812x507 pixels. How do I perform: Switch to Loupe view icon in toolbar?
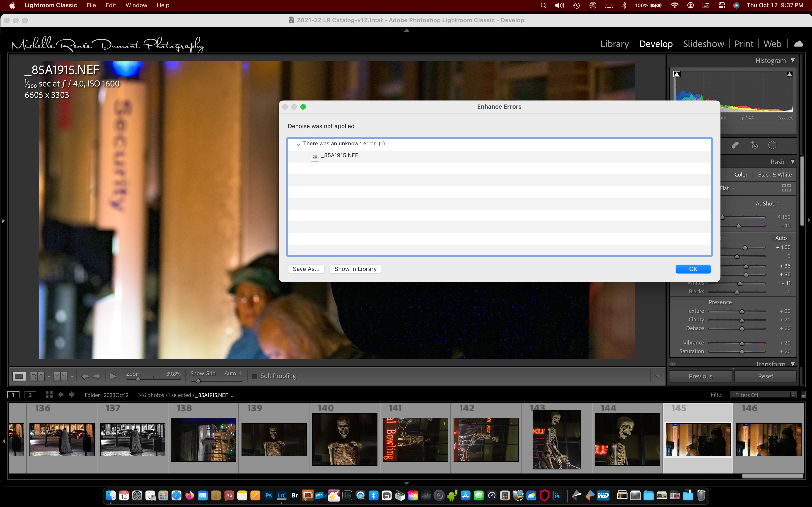tap(19, 376)
